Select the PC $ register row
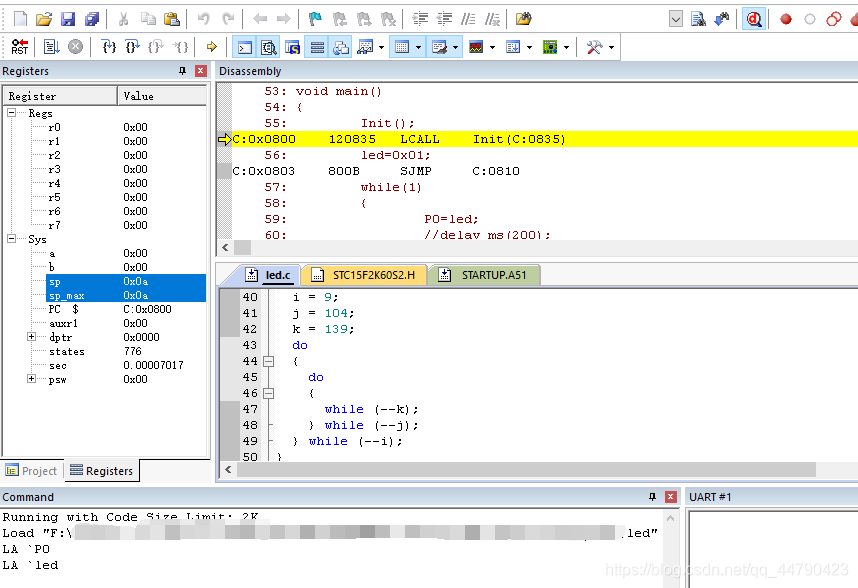858x588 pixels. click(126, 309)
